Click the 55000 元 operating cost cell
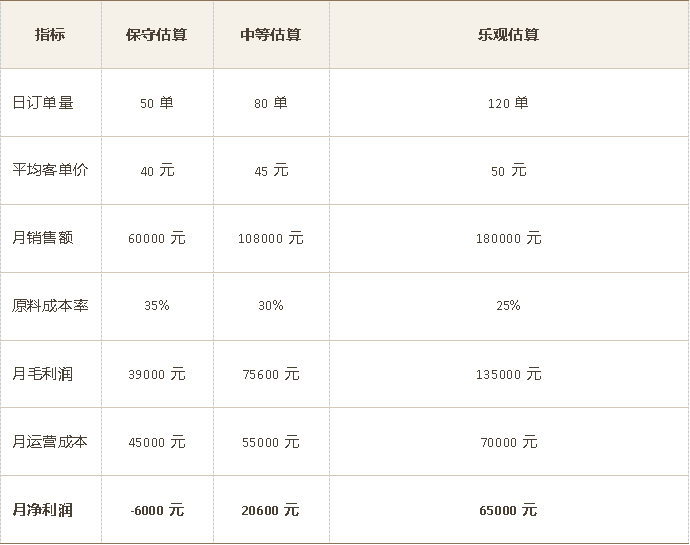This screenshot has width=690, height=545. pos(270,442)
